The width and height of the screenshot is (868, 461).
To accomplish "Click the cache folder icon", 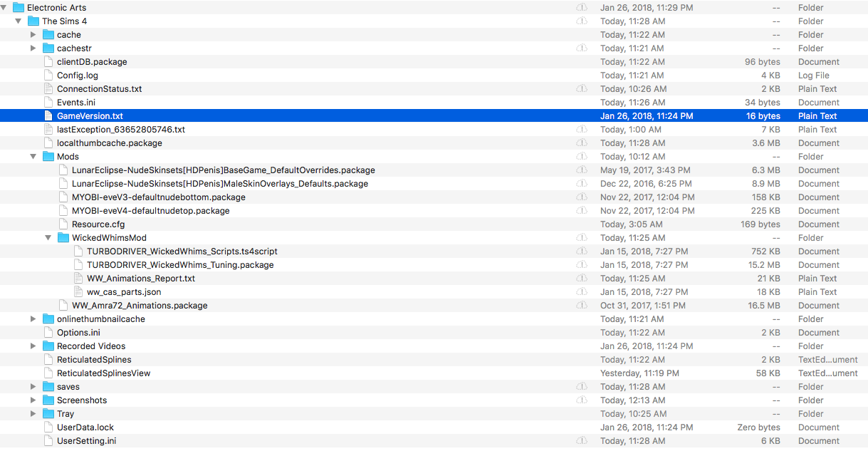I will click(x=48, y=35).
